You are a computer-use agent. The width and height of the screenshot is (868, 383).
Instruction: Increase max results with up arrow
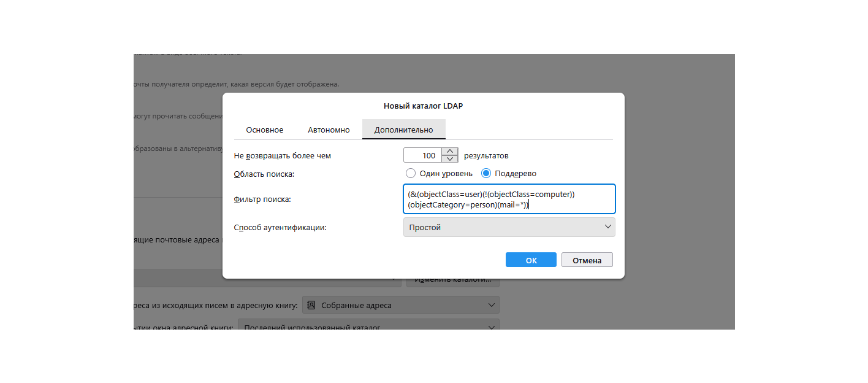(451, 152)
